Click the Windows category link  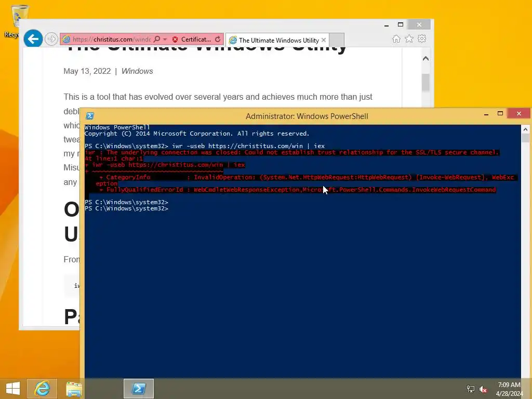pos(137,71)
